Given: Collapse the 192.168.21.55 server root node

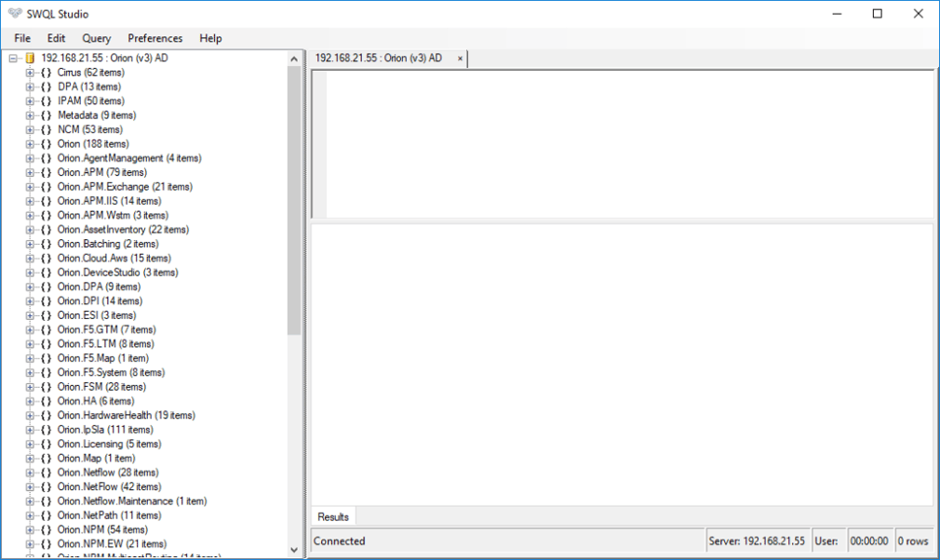Looking at the screenshot, I should pos(13,59).
